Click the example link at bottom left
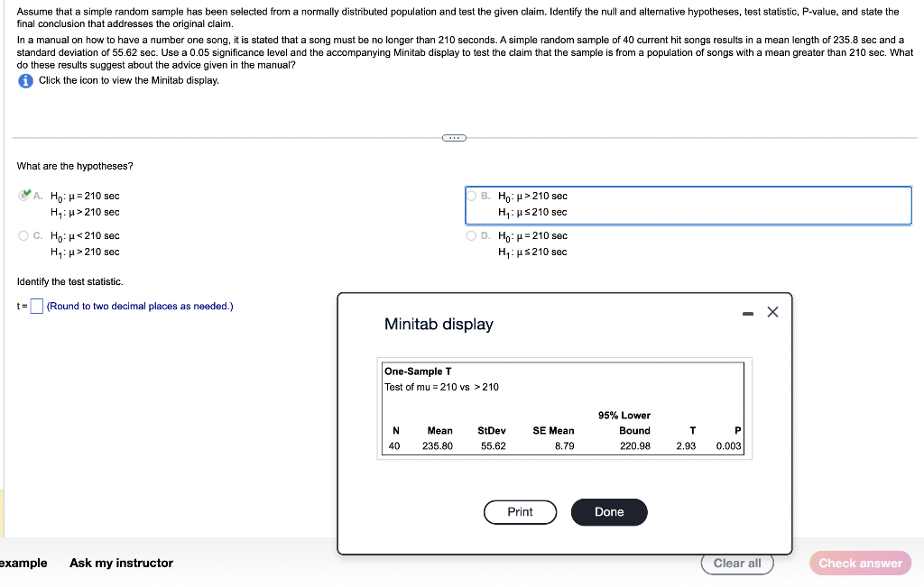The image size is (924, 587). tap(23, 563)
